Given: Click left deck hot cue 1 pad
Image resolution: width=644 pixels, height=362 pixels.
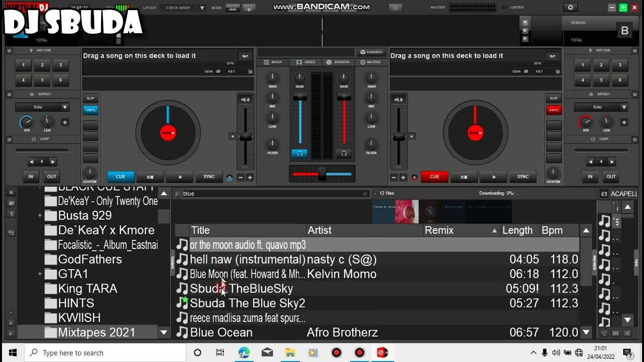Looking at the screenshot, I should pyautogui.click(x=23, y=65).
